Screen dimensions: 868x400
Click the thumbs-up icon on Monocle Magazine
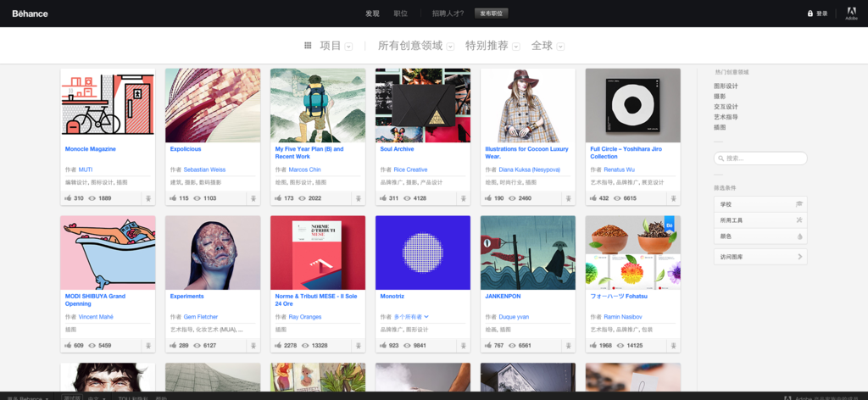68,198
